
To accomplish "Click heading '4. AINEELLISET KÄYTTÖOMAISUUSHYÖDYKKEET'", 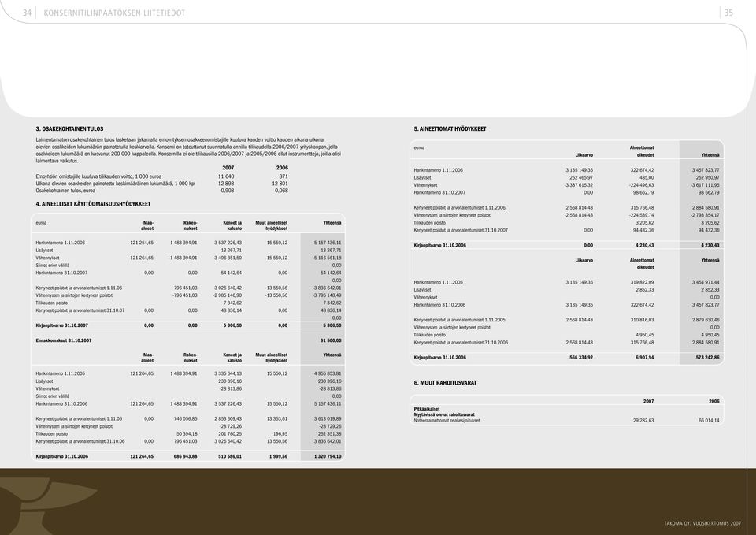I will [x=93, y=204].
